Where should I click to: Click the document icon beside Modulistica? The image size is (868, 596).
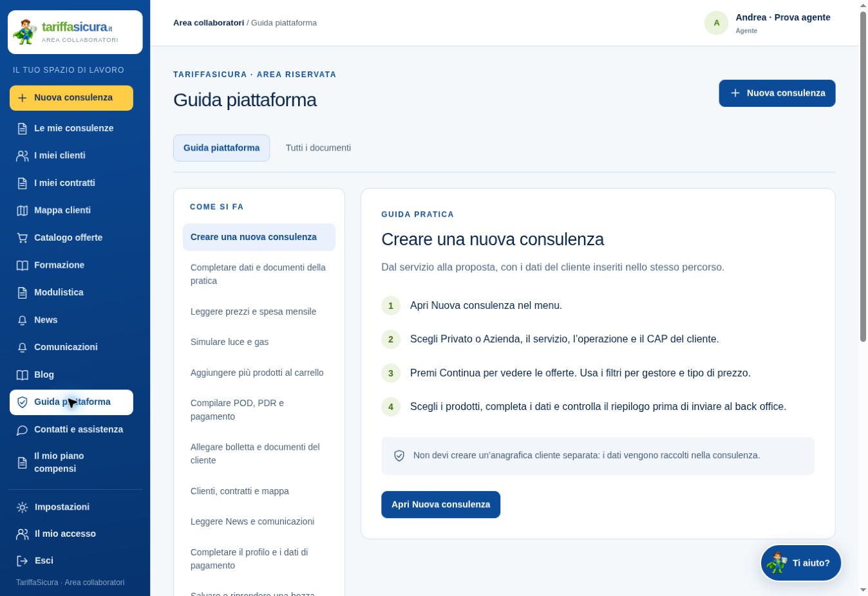tap(23, 292)
